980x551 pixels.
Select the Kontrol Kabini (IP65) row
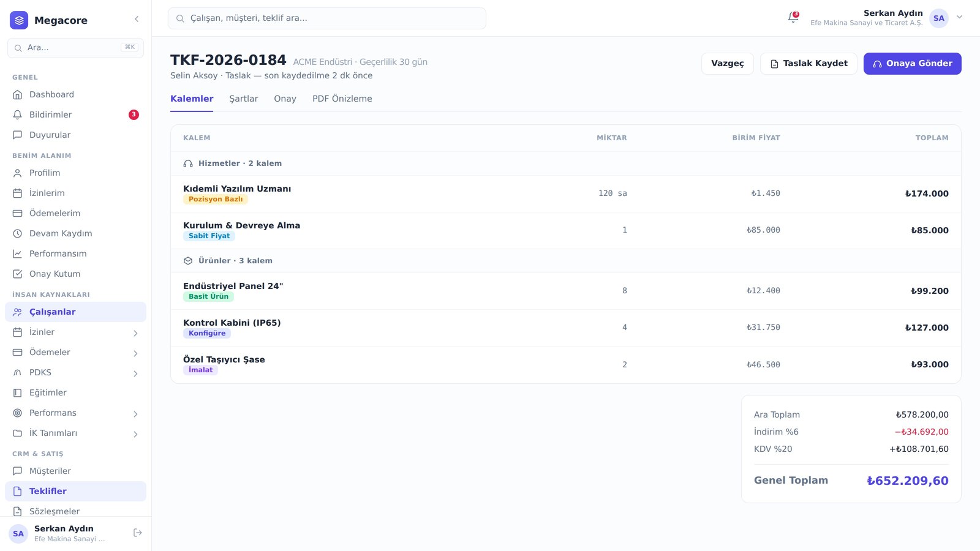coord(565,328)
